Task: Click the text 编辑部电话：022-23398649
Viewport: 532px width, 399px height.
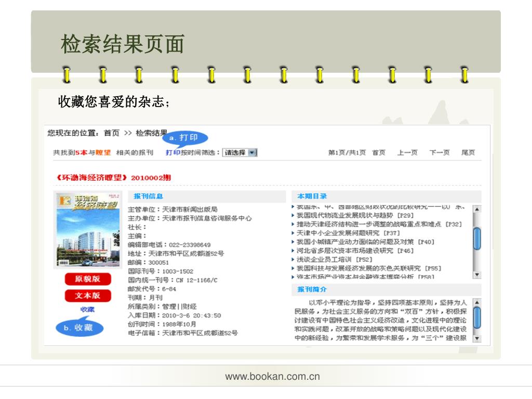Action: point(169,245)
